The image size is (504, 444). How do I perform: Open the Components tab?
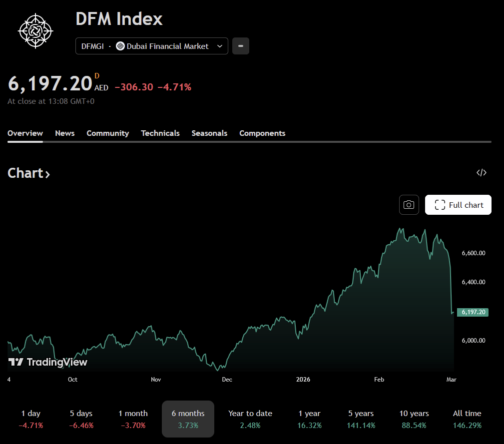(x=262, y=133)
